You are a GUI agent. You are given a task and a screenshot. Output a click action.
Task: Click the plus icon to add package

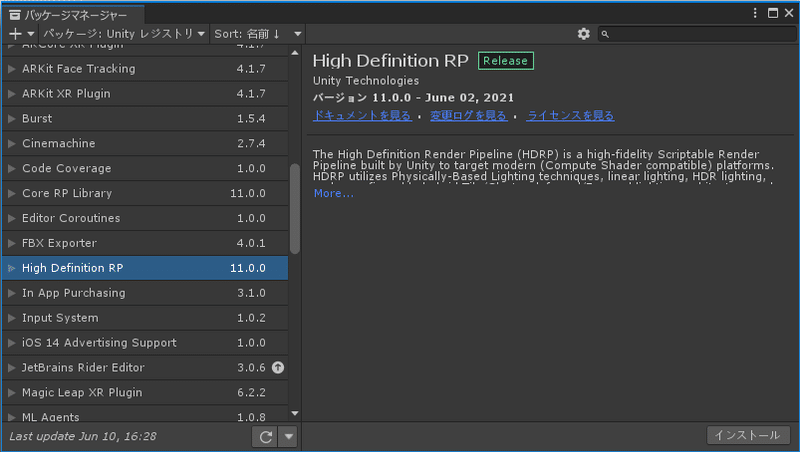click(x=15, y=34)
